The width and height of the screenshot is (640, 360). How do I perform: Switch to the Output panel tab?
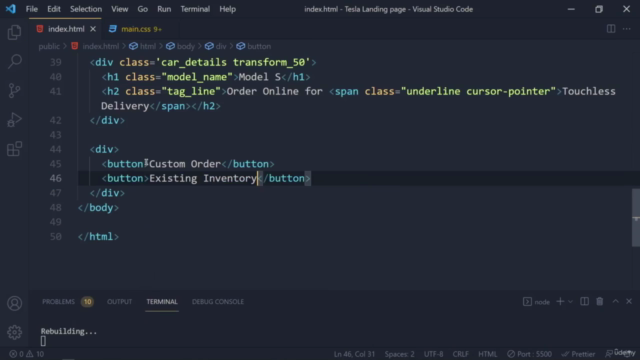(120, 302)
